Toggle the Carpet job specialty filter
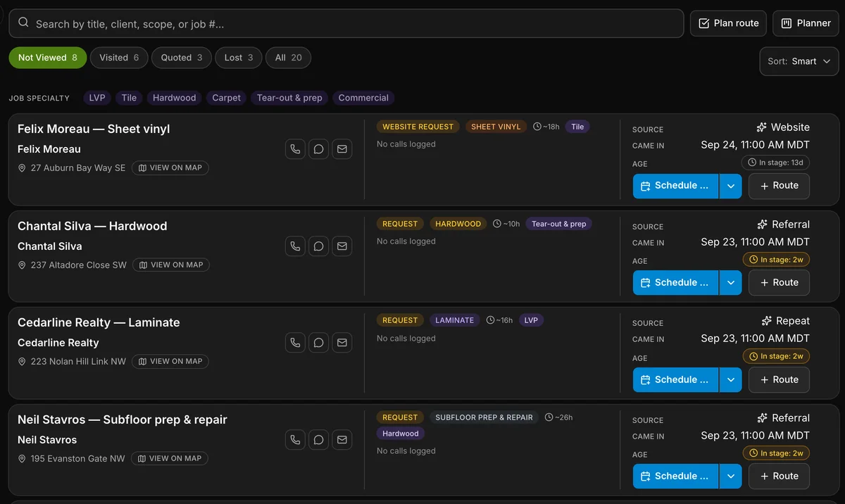Screen dimensions: 845x504 click(227, 98)
